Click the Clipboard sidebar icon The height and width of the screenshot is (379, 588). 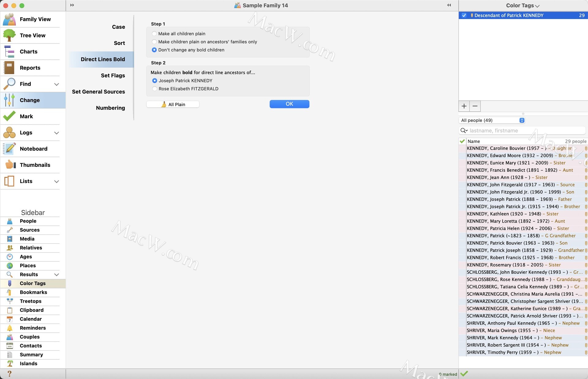coord(10,310)
